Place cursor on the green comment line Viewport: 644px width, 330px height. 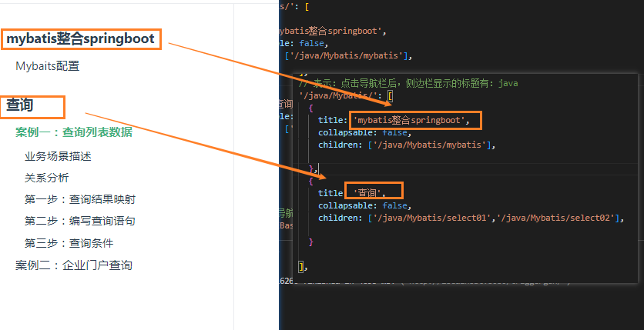click(x=408, y=83)
